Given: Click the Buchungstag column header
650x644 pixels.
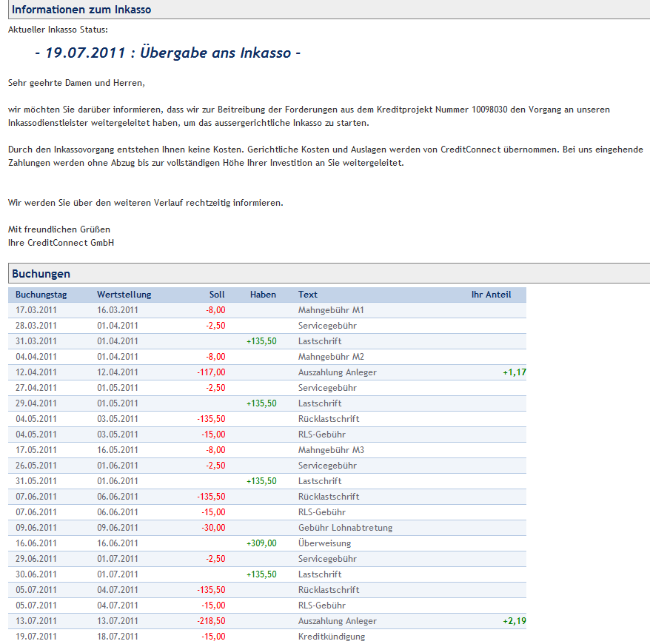Looking at the screenshot, I should pyautogui.click(x=41, y=295).
